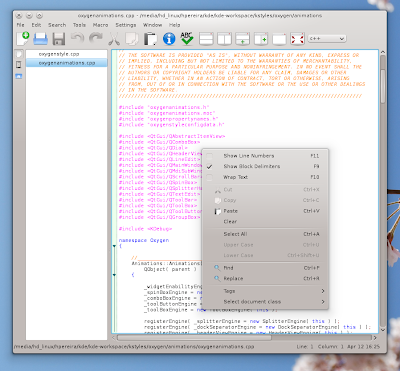The width and height of the screenshot is (400, 371).
Task: Click the scroll-right arrow of the horizontal scrollbar
Action: click(x=375, y=338)
